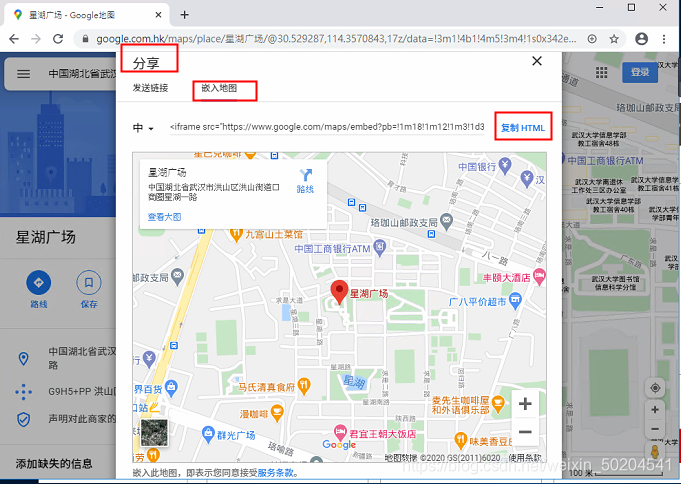Click the 声明对此商家 shield icon
This screenshot has height=484, width=681.
point(23,419)
